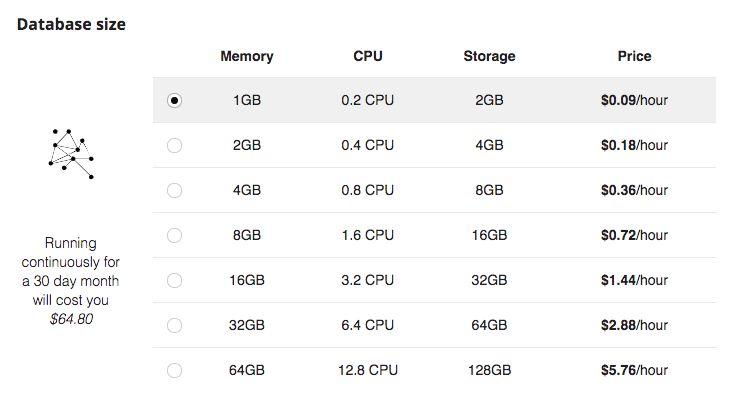Select the 16GB memory radio button

[x=174, y=280]
